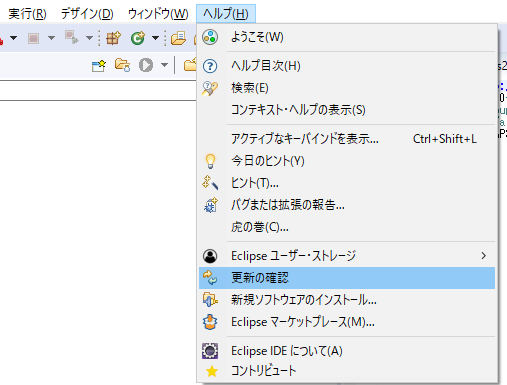Click the ようこそ(W) welcome icon
The width and height of the screenshot is (507, 385).
(210, 37)
